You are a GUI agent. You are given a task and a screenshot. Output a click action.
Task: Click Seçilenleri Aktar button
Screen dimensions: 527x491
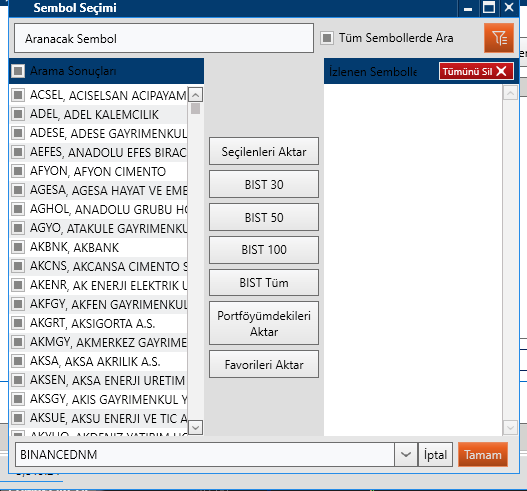click(x=264, y=151)
